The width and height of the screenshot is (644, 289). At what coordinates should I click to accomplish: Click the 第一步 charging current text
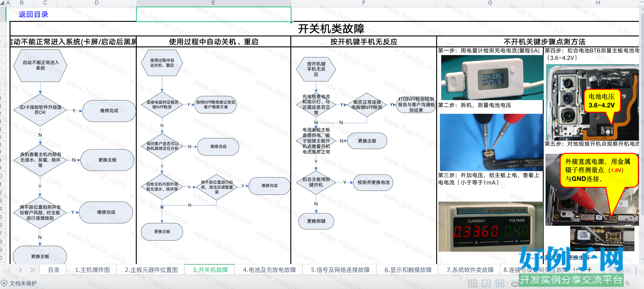coord(489,51)
